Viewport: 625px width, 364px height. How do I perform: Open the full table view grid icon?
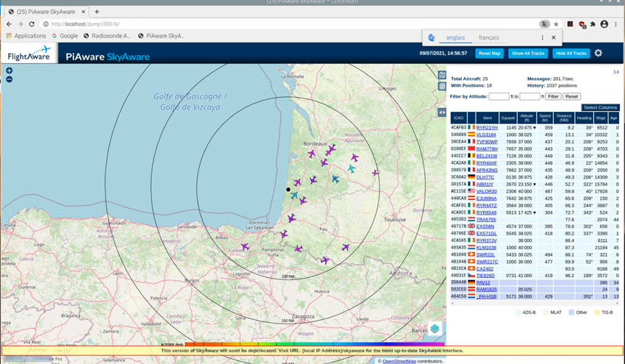coord(442,86)
